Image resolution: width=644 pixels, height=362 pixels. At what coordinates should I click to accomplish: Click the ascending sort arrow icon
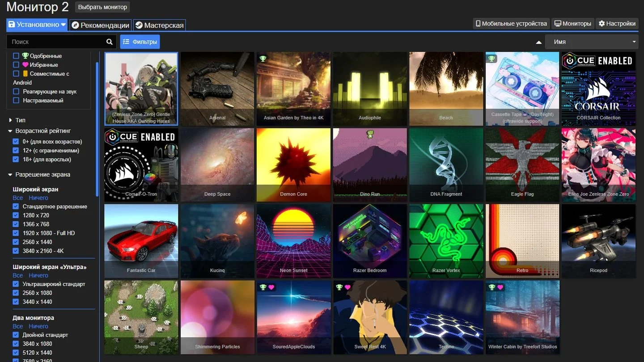[x=538, y=42]
